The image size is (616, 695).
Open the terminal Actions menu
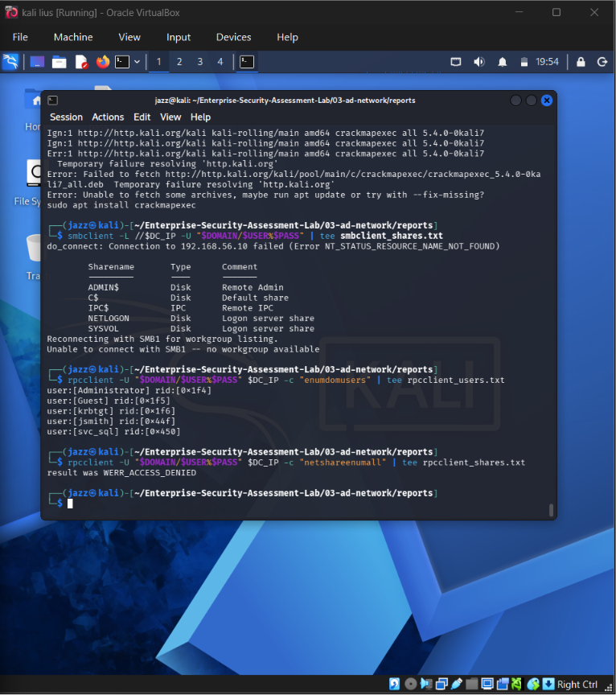coord(108,117)
